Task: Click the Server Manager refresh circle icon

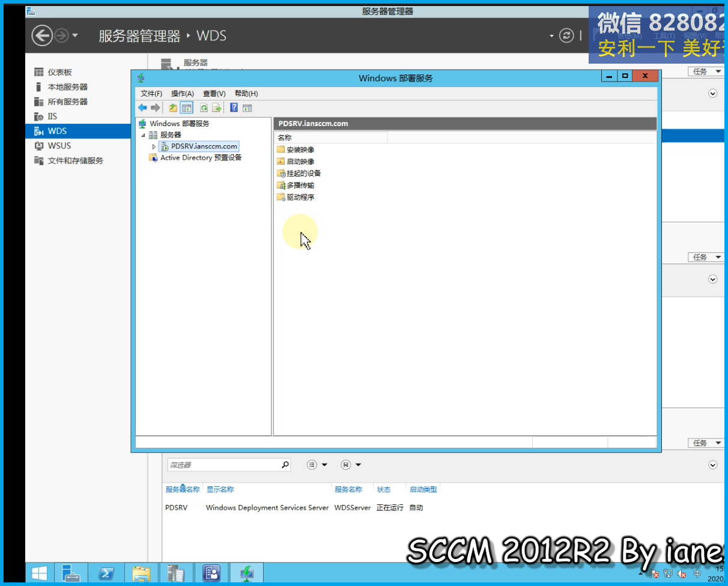Action: 566,35
